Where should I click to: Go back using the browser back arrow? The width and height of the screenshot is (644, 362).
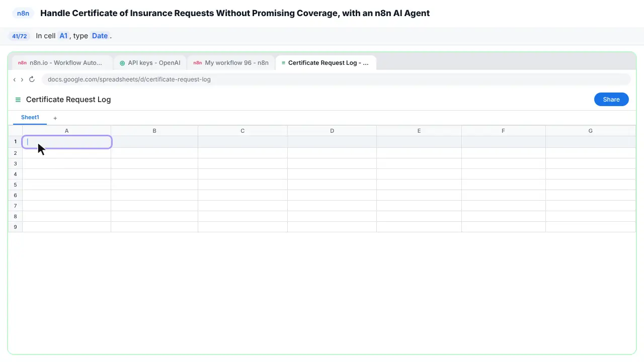(15, 79)
